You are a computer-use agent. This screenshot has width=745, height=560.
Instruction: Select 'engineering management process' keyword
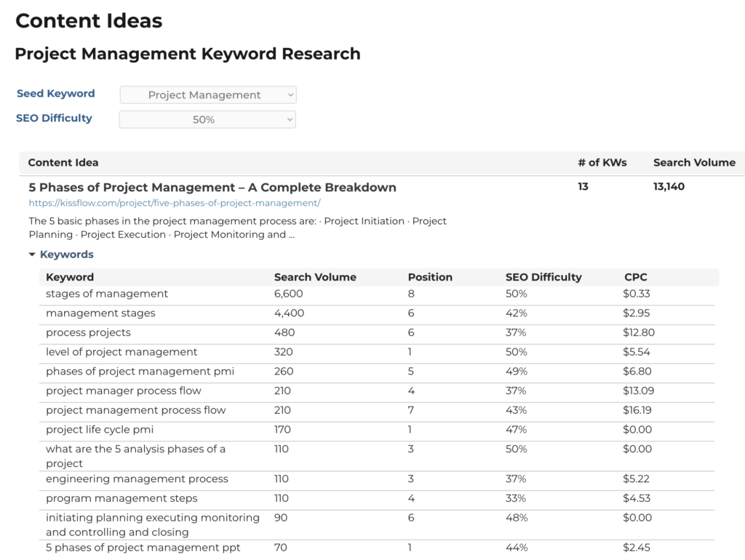pyautogui.click(x=137, y=479)
